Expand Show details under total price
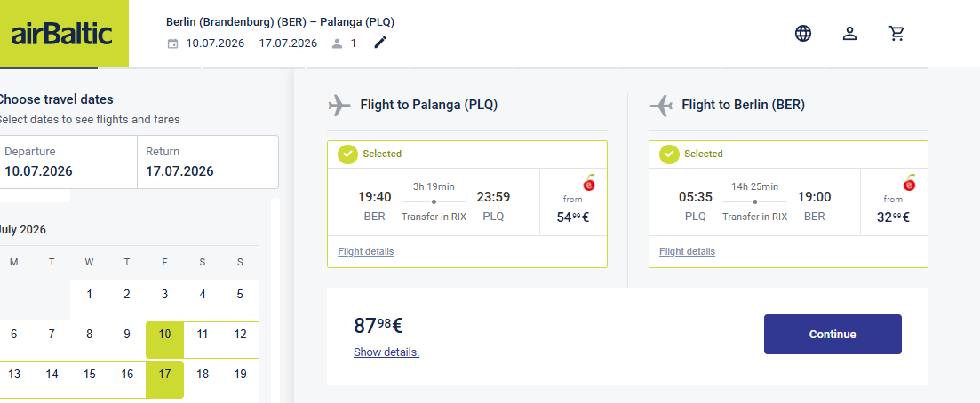980x403 pixels. click(x=386, y=352)
